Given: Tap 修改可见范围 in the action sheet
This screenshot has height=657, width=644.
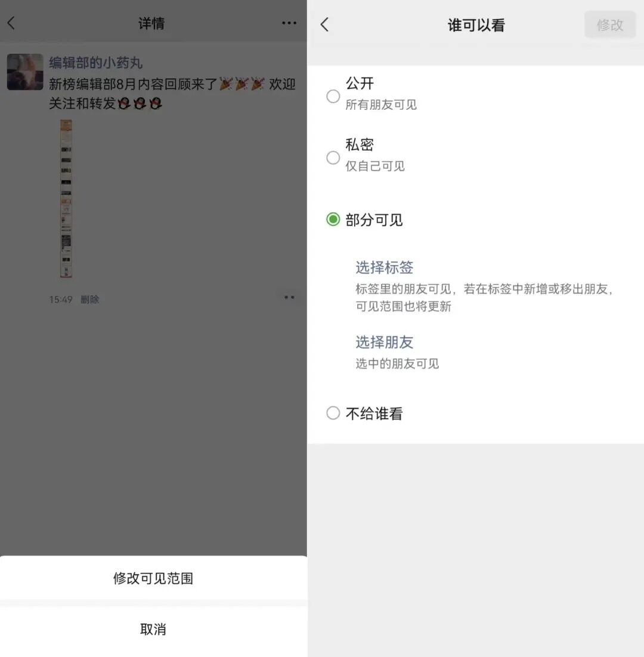Looking at the screenshot, I should click(153, 578).
